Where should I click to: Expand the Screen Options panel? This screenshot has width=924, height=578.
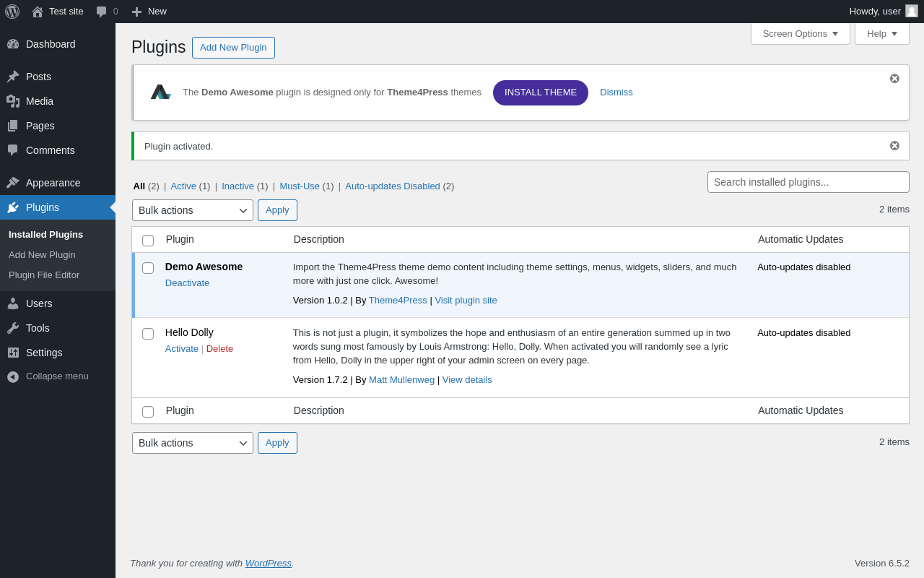pyautogui.click(x=801, y=33)
